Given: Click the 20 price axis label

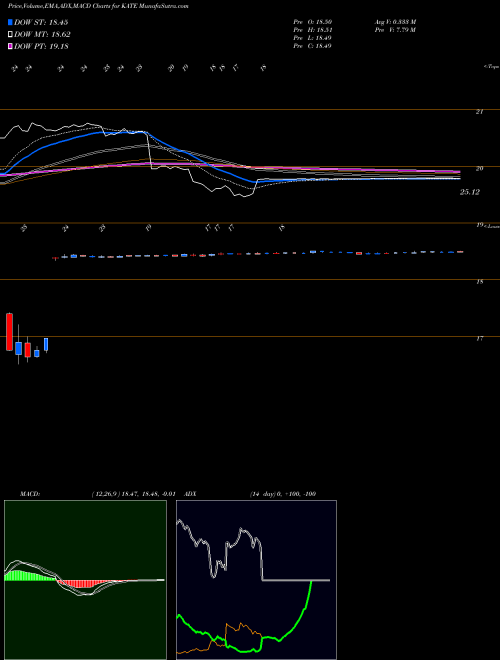Looking at the screenshot, I should tap(479, 168).
